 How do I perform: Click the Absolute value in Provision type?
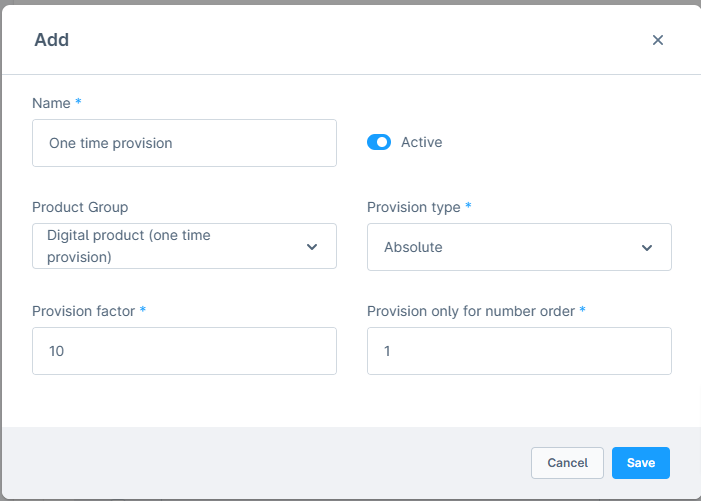413,247
